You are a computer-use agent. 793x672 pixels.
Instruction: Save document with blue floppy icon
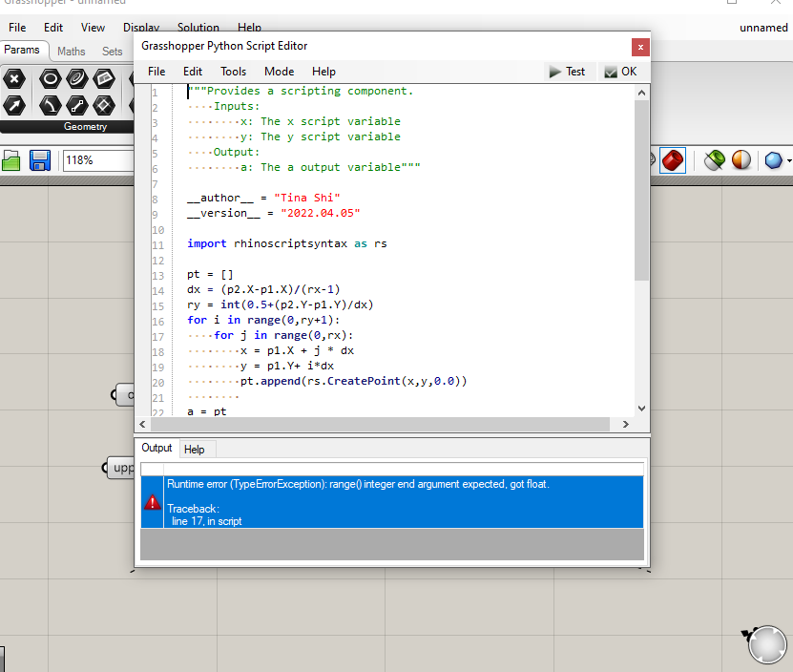[39, 160]
